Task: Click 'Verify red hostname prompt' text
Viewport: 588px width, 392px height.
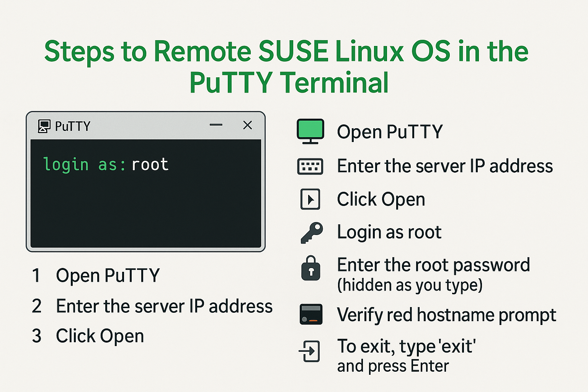Action: (x=446, y=315)
